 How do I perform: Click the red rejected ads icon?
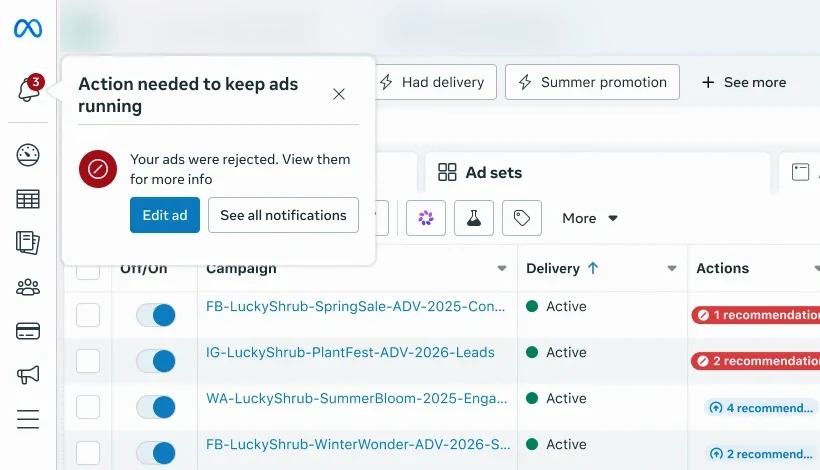pyautogui.click(x=98, y=169)
